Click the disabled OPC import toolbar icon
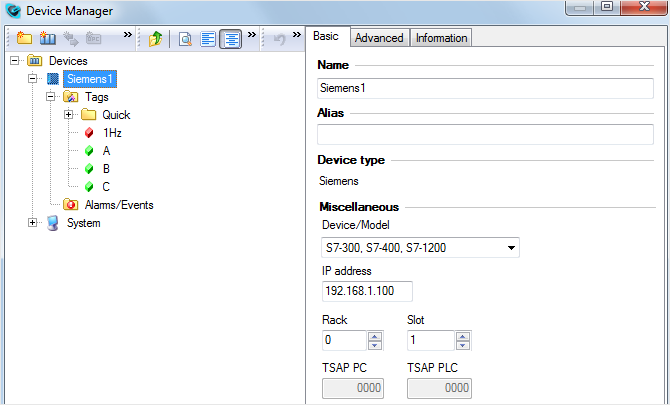This screenshot has height=405, width=670. coord(93,38)
